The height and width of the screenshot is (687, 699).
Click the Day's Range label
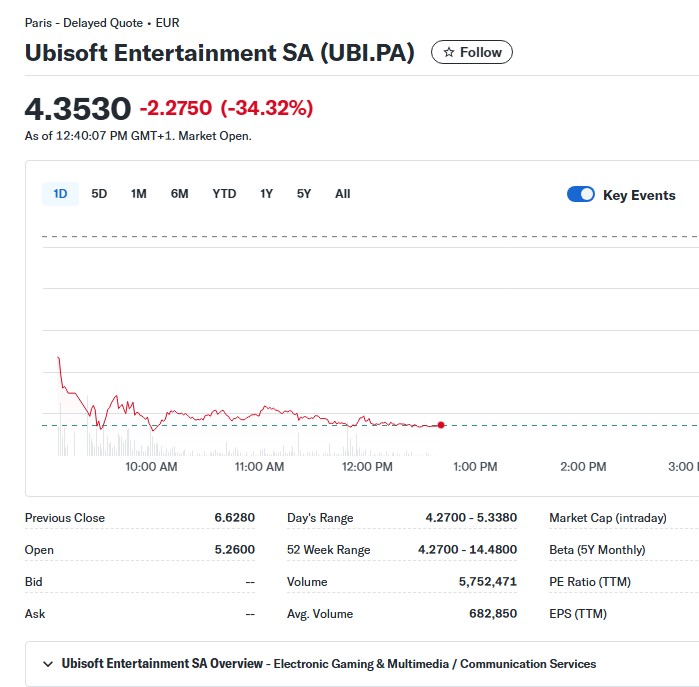point(320,518)
